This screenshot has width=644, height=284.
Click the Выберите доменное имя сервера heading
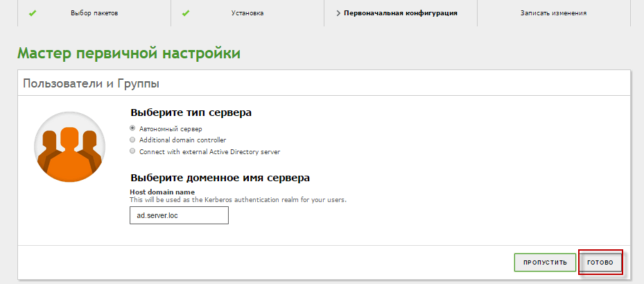[x=220, y=177]
